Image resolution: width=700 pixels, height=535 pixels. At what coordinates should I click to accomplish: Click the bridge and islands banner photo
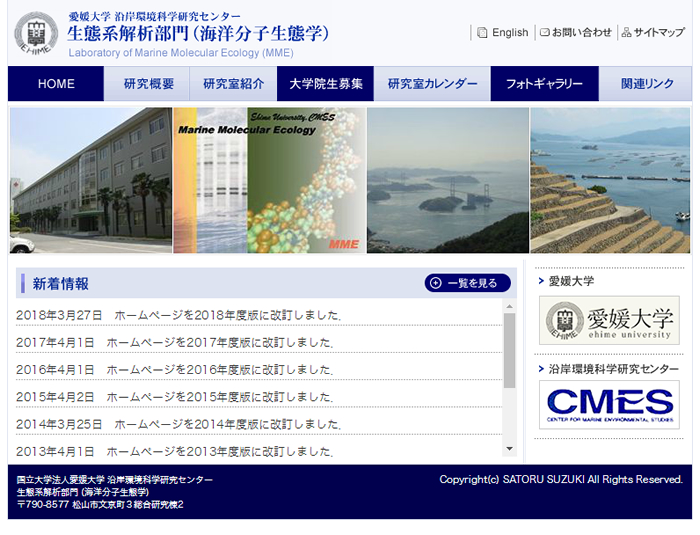(x=447, y=180)
